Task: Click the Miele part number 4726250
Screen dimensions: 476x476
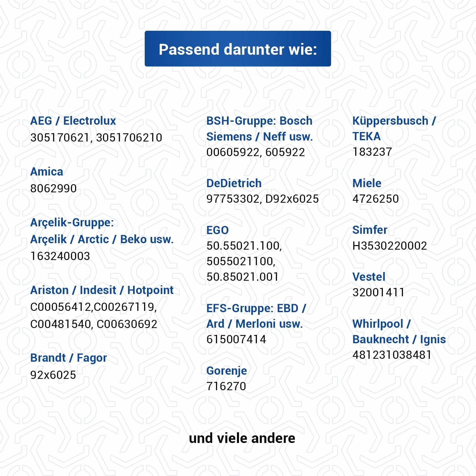Action: [x=376, y=199]
